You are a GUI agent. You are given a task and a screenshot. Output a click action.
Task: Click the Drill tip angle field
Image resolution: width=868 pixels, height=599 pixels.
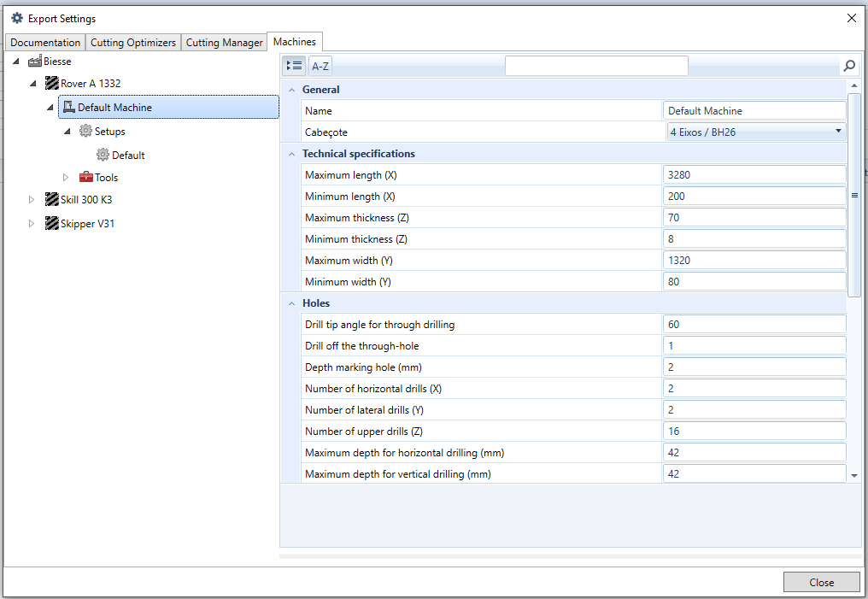(x=754, y=325)
